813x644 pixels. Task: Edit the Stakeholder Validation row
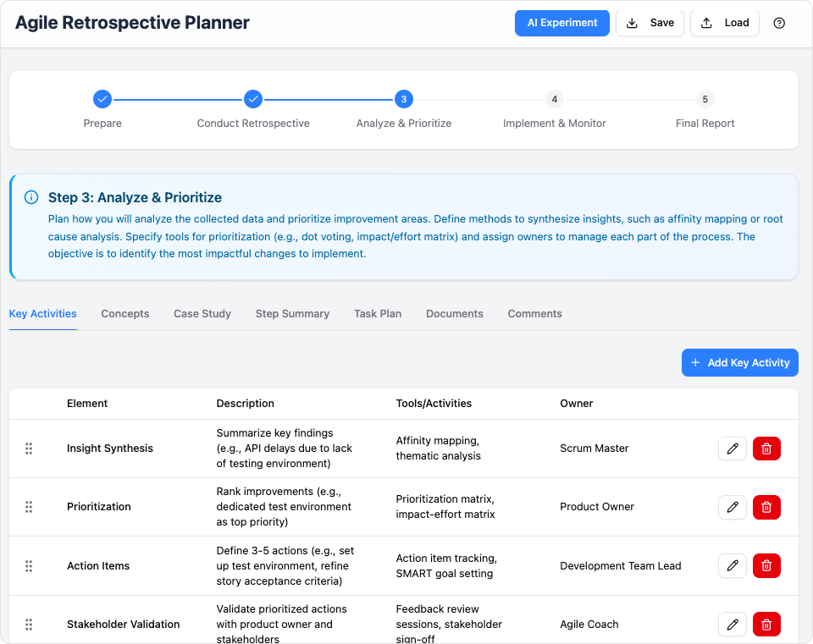[732, 625]
